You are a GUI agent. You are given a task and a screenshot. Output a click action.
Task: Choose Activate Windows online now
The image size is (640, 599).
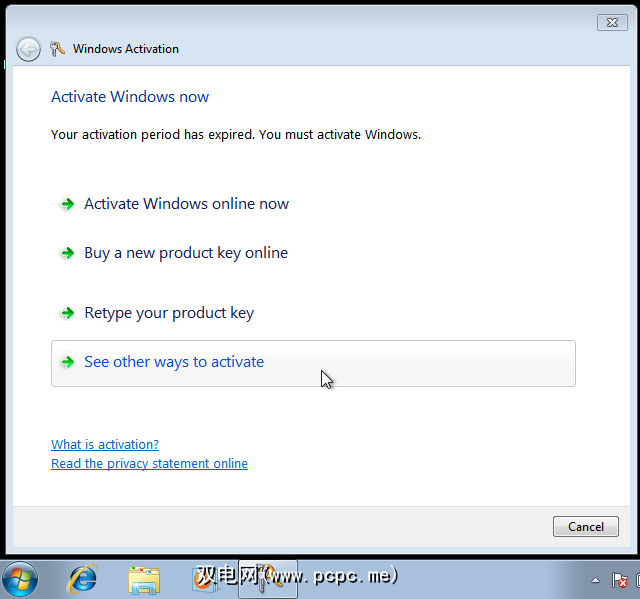click(x=186, y=204)
